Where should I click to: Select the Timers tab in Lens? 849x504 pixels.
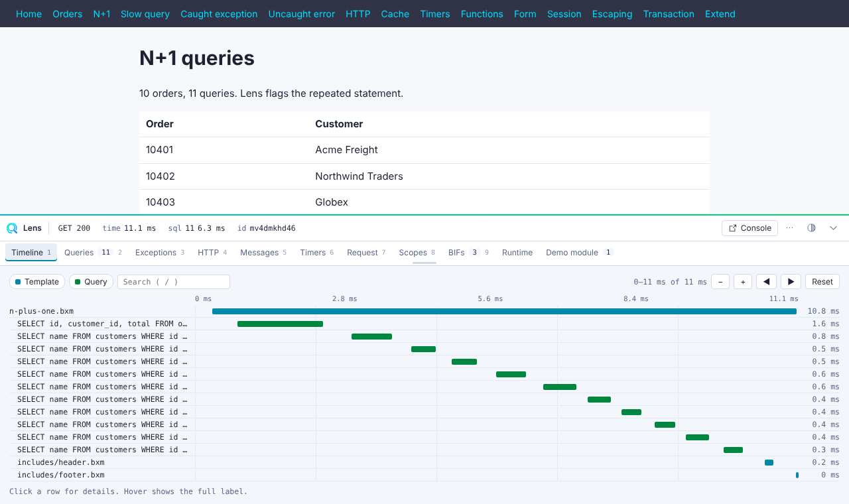pos(317,253)
